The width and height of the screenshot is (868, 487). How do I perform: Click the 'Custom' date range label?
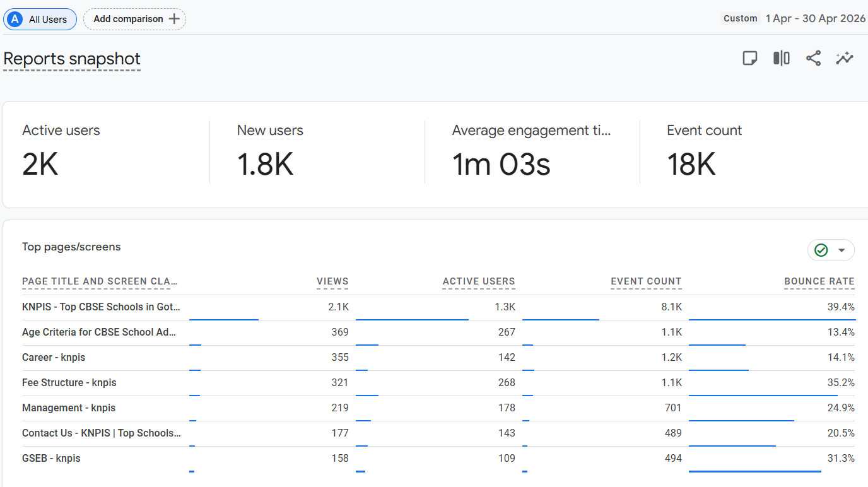pyautogui.click(x=741, y=18)
